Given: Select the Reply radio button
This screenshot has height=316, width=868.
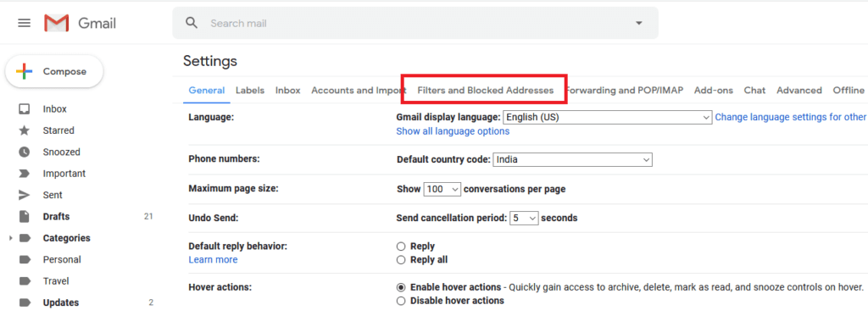Looking at the screenshot, I should [401, 247].
